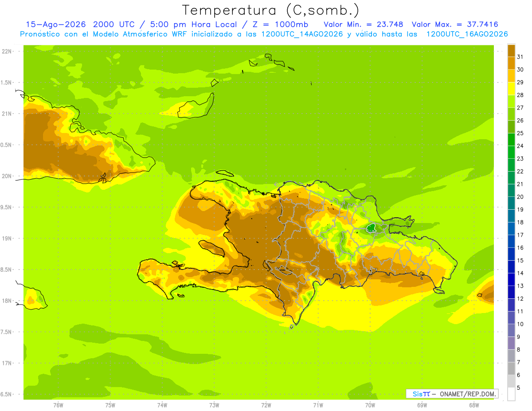The width and height of the screenshot is (532, 411).
Task: Click the '2000 UTC' time text
Action: tap(114, 24)
